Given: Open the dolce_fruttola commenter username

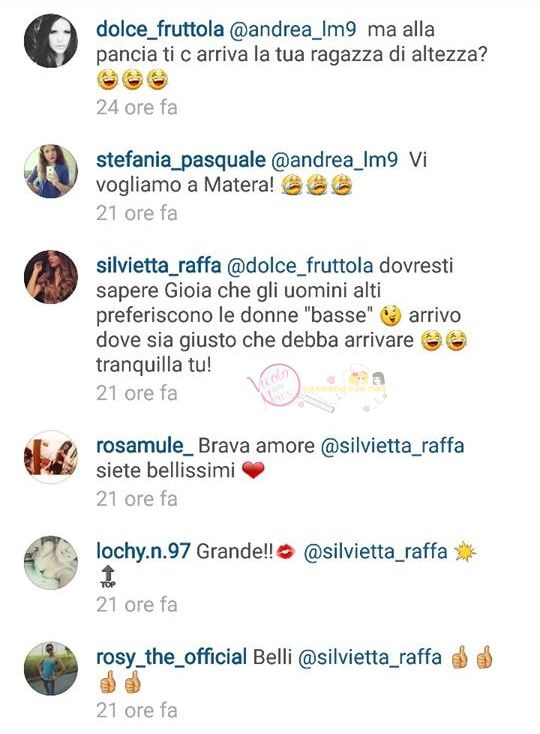Looking at the screenshot, I should click(160, 29).
